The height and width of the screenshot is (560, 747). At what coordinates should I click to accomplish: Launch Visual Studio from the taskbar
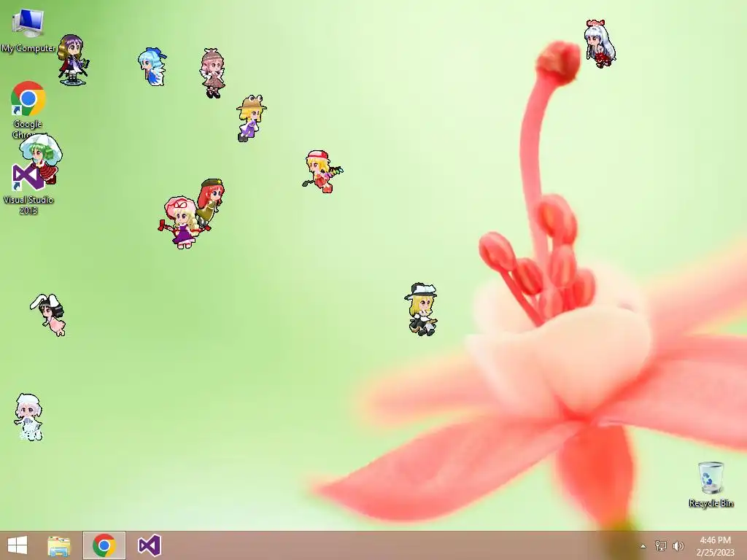pyautogui.click(x=149, y=545)
